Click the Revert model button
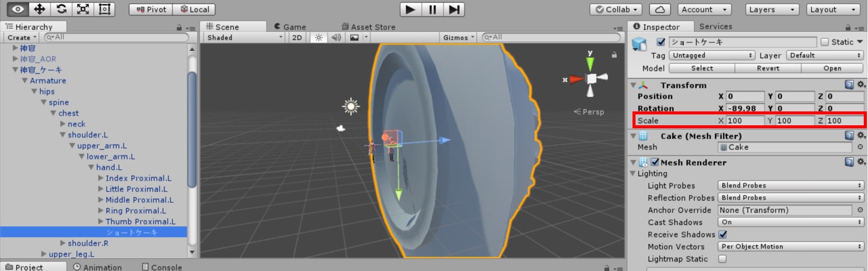 [x=768, y=68]
